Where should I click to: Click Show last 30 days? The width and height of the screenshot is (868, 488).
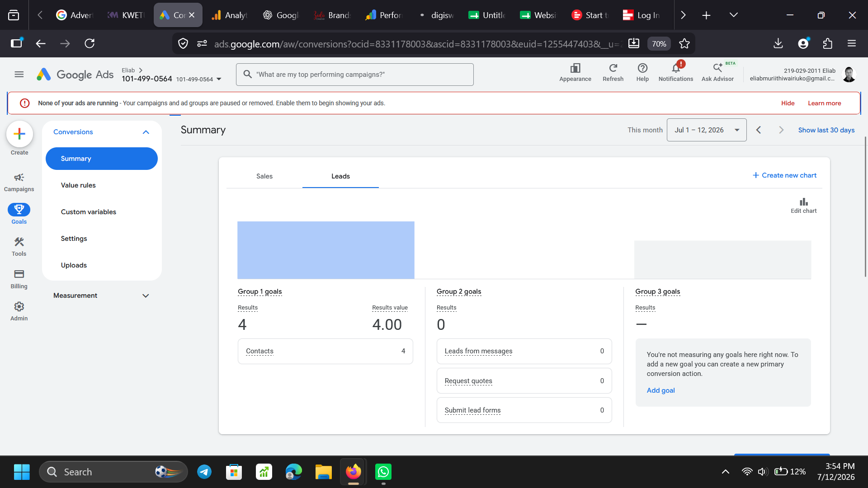click(x=826, y=130)
